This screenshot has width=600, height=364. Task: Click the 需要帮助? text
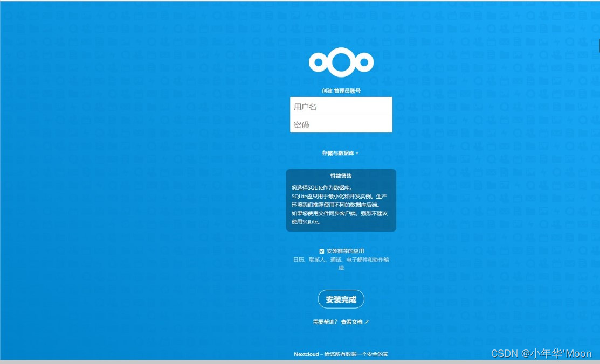pos(325,322)
